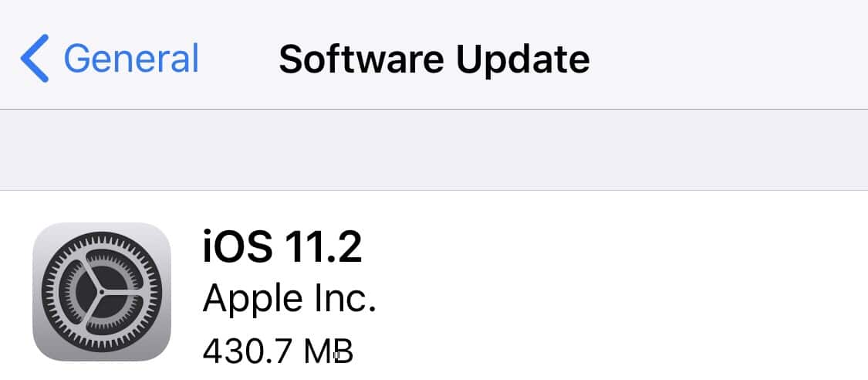Click the word Update in the title
The height and width of the screenshot is (380, 868).
click(522, 58)
